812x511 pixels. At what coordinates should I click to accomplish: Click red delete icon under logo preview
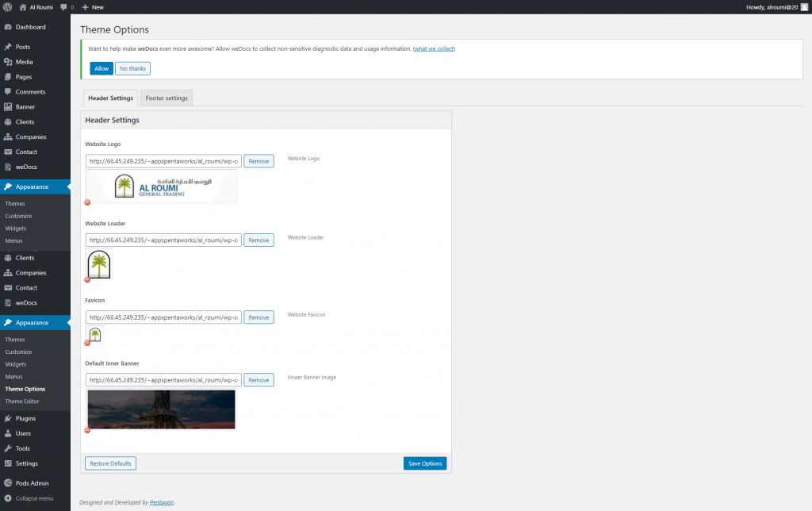(87, 202)
